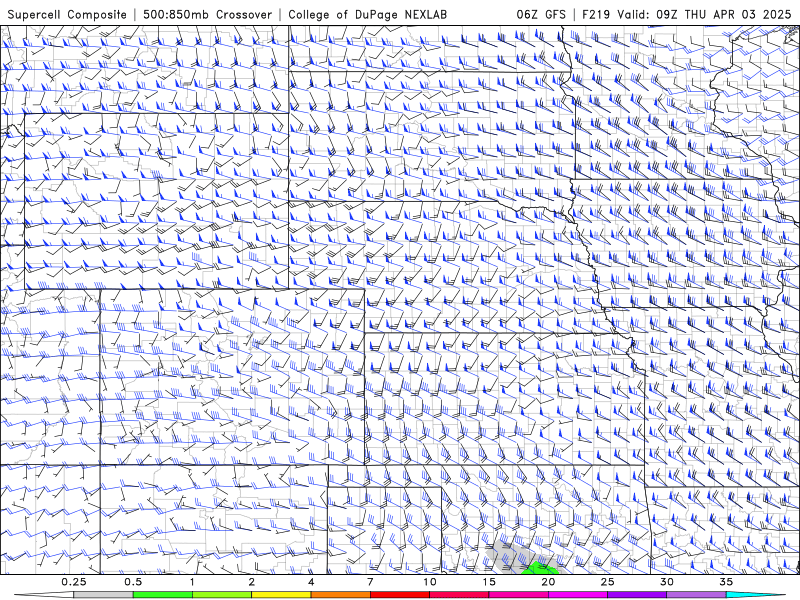800x600 pixels.
Task: Click the legend value 1
Action: click(192, 582)
